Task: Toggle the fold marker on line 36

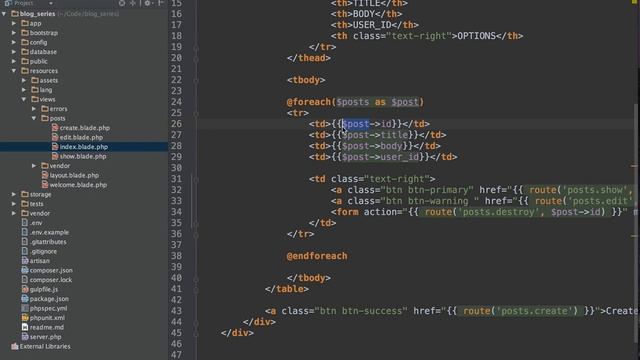Action: 196,234
